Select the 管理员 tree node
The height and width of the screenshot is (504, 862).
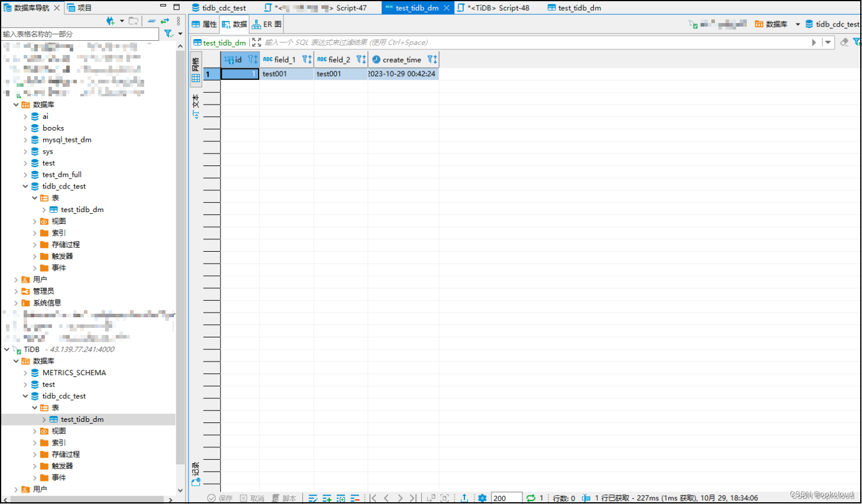(43, 291)
